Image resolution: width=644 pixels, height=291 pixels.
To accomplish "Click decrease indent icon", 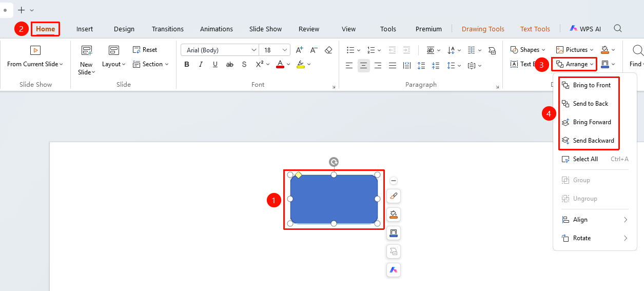I will coord(393,50).
